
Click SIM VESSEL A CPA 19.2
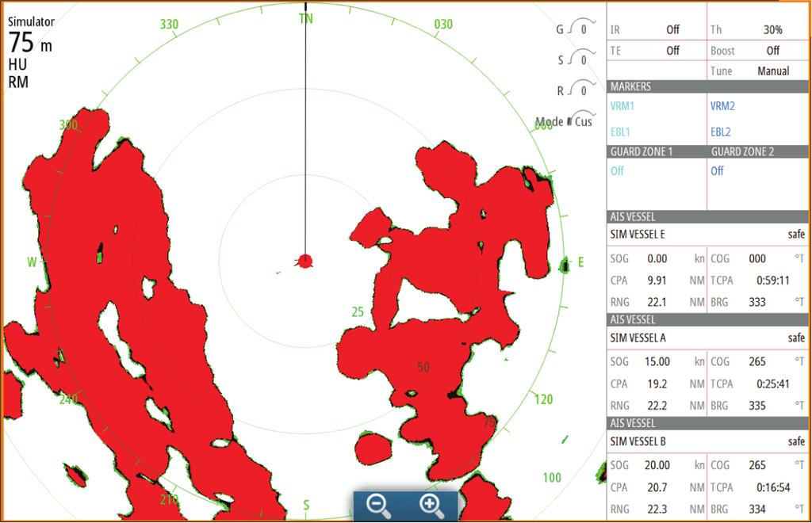tap(657, 384)
